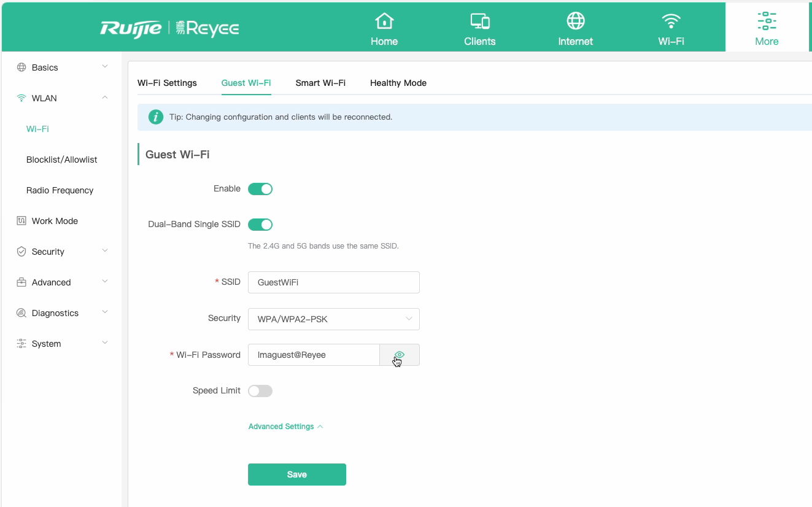This screenshot has height=507, width=812.
Task: Click the Save button
Action: point(297,474)
